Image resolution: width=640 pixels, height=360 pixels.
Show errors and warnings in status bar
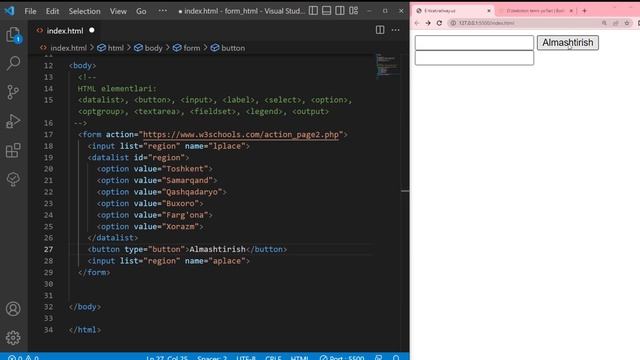23,357
